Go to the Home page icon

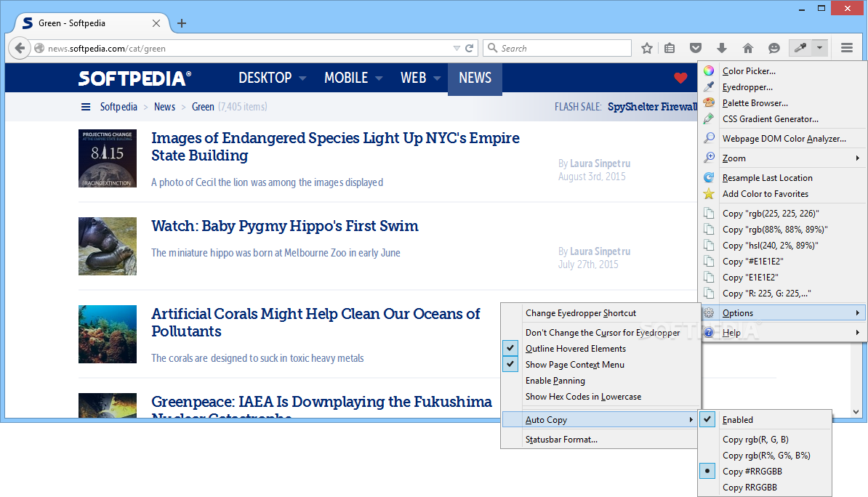(x=748, y=48)
